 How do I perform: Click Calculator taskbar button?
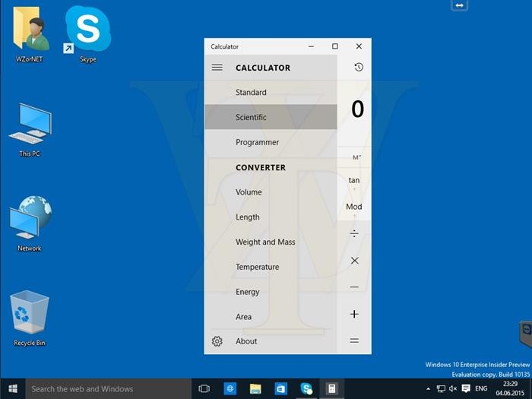331,388
